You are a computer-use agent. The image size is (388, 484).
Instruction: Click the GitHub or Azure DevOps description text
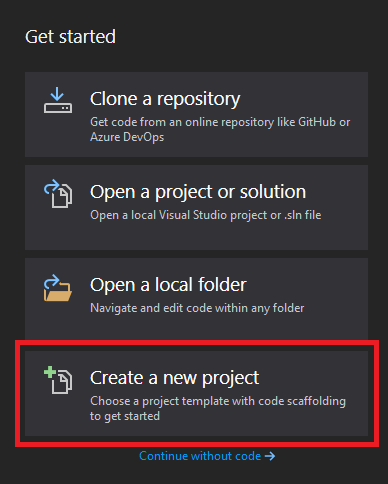[x=220, y=129]
